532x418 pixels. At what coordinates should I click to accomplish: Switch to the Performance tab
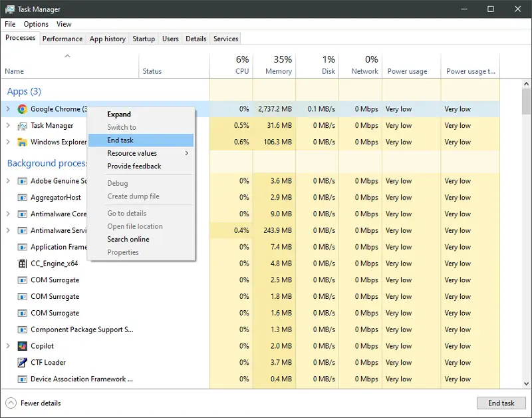point(63,39)
